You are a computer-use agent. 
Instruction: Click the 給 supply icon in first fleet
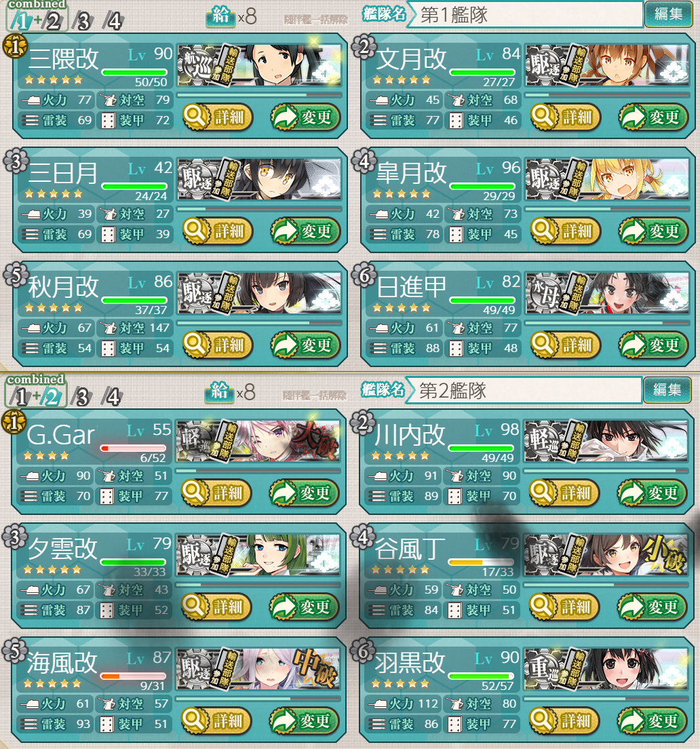tap(220, 16)
